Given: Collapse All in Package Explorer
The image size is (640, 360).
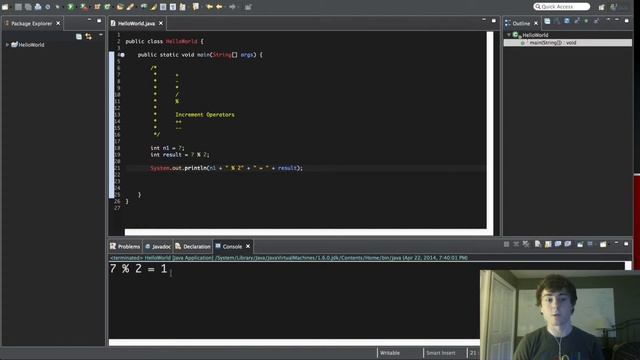Looking at the screenshot, I should [x=79, y=37].
